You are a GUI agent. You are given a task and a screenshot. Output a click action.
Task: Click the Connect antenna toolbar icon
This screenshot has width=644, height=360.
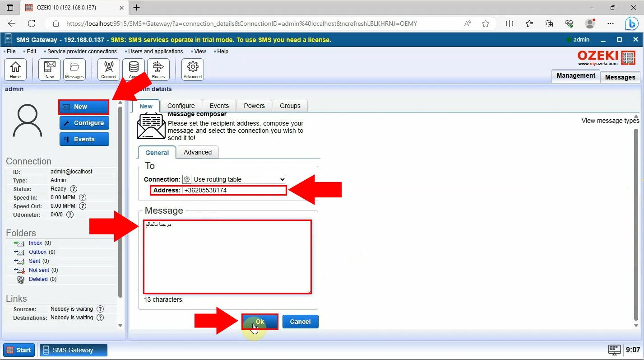click(x=109, y=70)
